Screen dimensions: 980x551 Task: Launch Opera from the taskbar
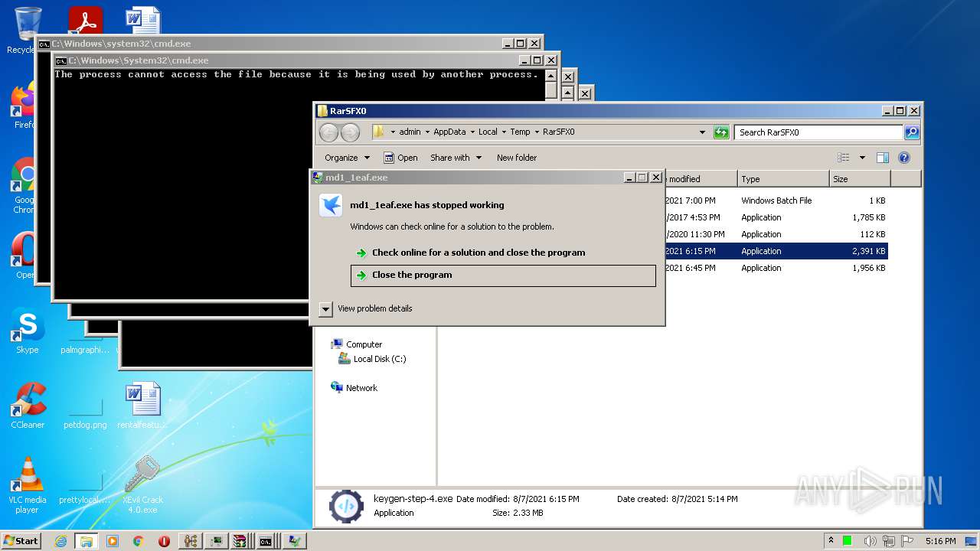coord(164,541)
